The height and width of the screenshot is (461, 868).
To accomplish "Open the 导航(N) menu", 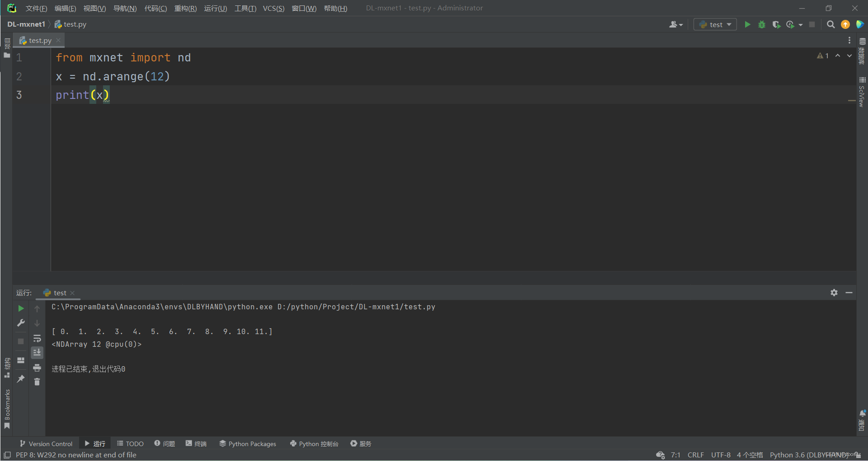I will point(125,8).
